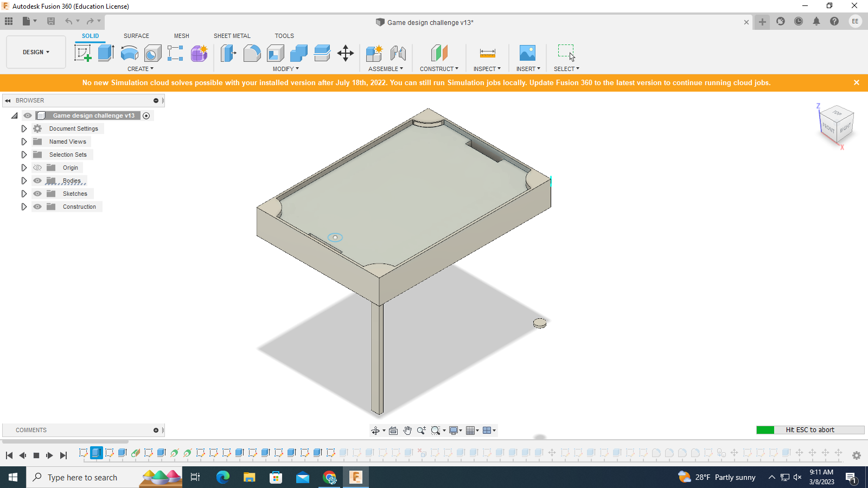Expand the Bodies folder
The height and width of the screenshot is (488, 868).
24,181
